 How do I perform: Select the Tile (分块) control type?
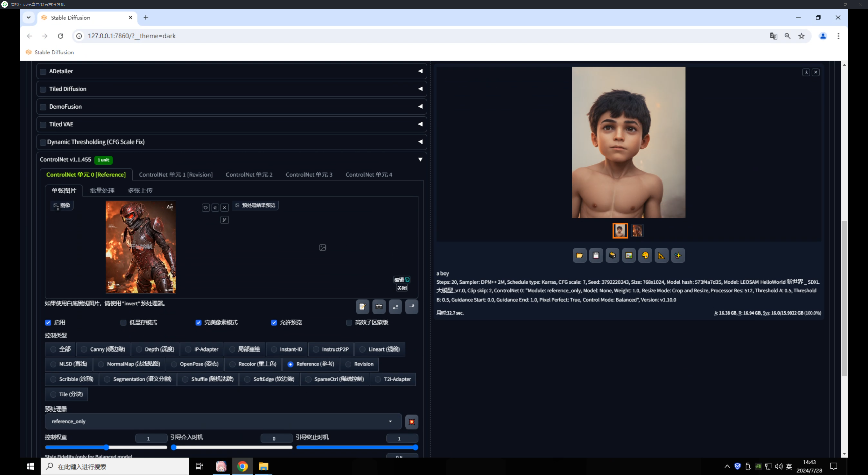click(66, 394)
